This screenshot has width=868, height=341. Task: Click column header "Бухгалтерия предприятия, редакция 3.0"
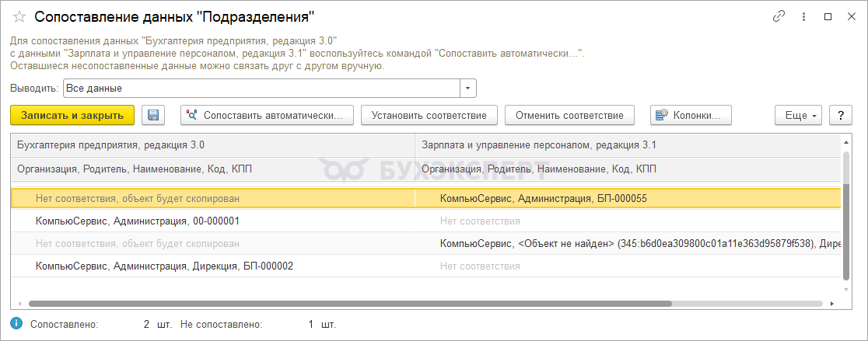[x=110, y=144]
